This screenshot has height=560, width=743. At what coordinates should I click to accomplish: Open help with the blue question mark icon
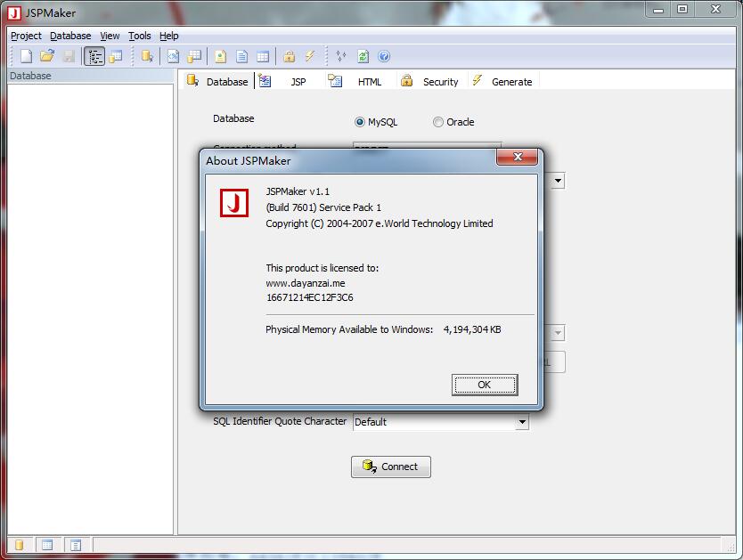coord(384,56)
